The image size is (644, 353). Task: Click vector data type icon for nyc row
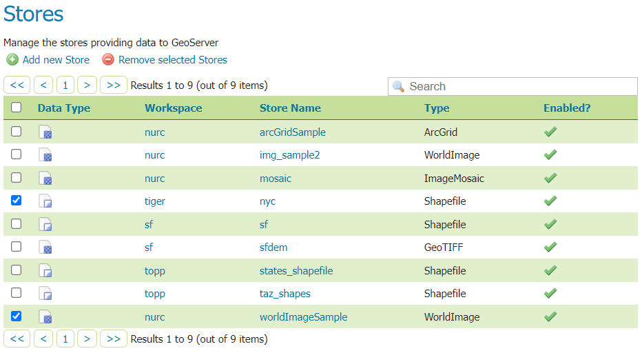[45, 202]
